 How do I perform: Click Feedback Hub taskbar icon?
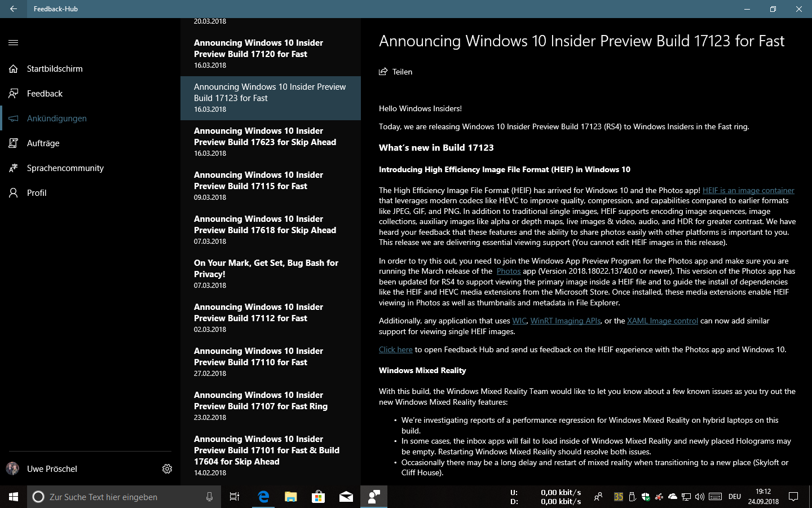point(374,497)
